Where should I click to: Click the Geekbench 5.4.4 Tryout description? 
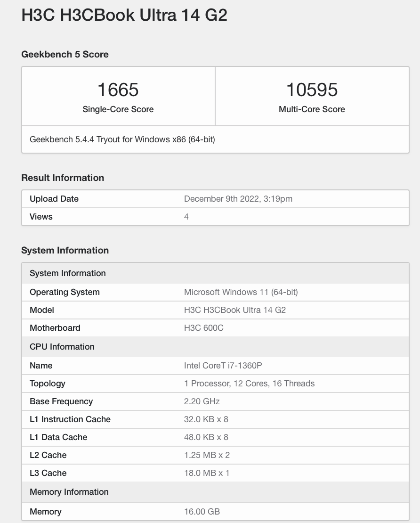click(x=122, y=139)
